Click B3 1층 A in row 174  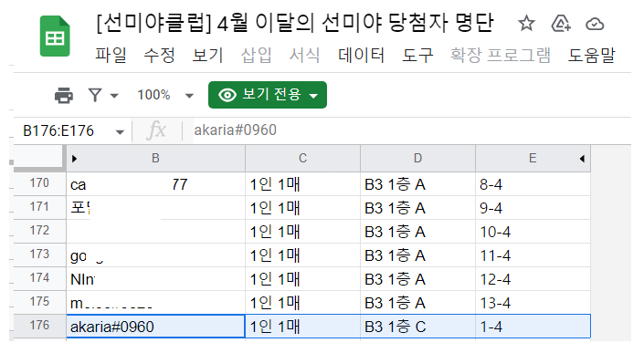(417, 279)
